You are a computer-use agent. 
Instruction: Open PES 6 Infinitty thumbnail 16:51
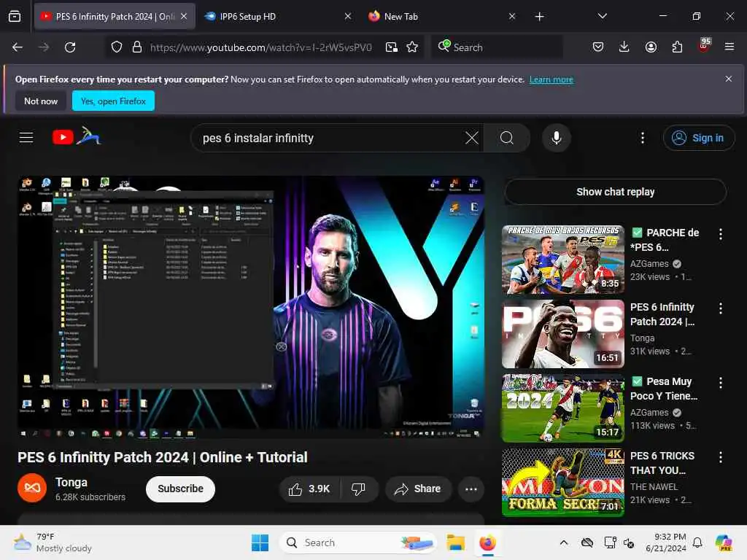point(563,334)
